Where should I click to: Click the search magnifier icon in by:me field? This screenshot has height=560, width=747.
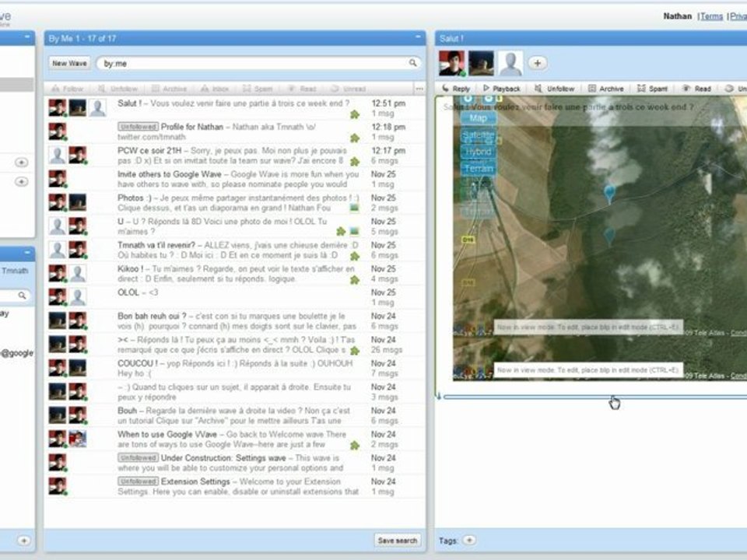(412, 63)
